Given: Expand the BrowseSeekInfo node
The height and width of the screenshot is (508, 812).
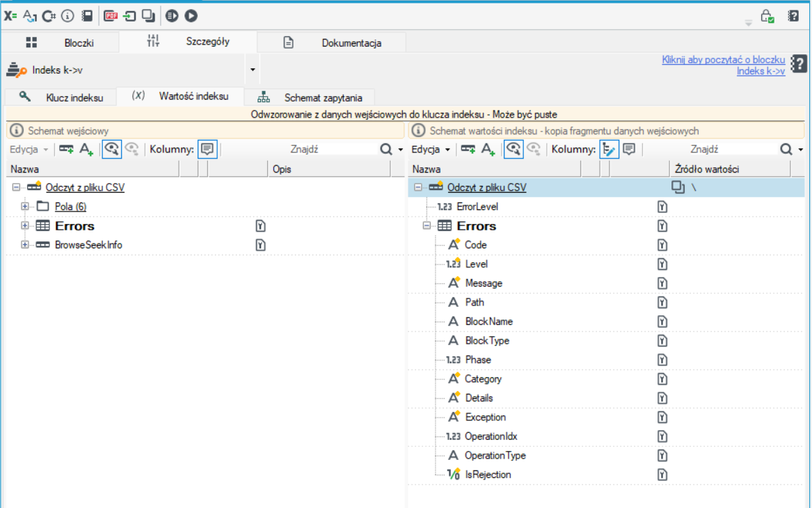Looking at the screenshot, I should [24, 244].
